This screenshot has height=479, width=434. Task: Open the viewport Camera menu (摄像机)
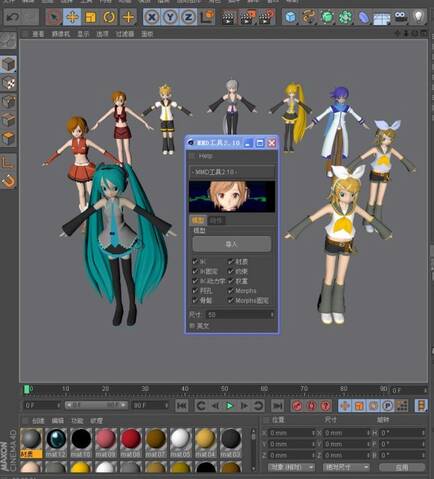[61, 34]
